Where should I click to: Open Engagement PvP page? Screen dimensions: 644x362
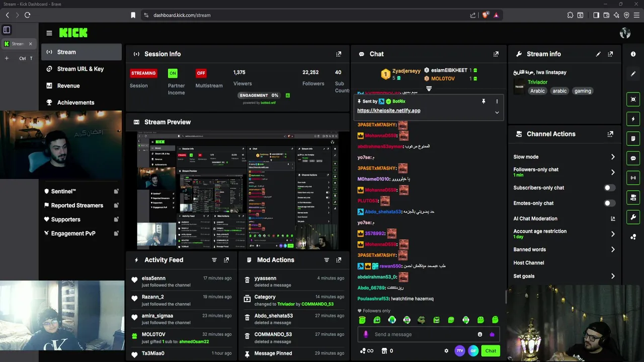coord(82,233)
